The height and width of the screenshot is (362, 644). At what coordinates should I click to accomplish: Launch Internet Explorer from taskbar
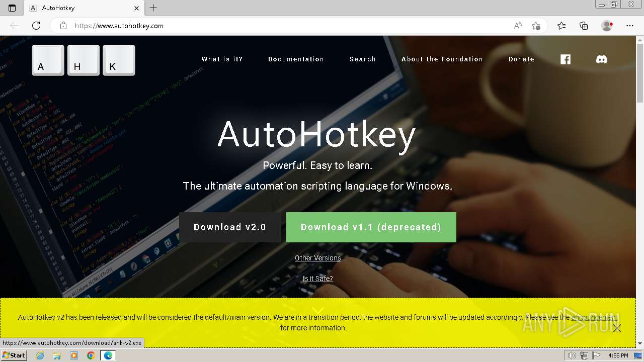[40, 355]
